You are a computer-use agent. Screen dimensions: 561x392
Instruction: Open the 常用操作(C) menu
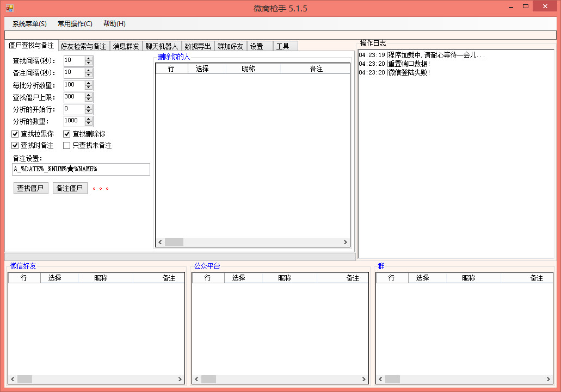(75, 24)
